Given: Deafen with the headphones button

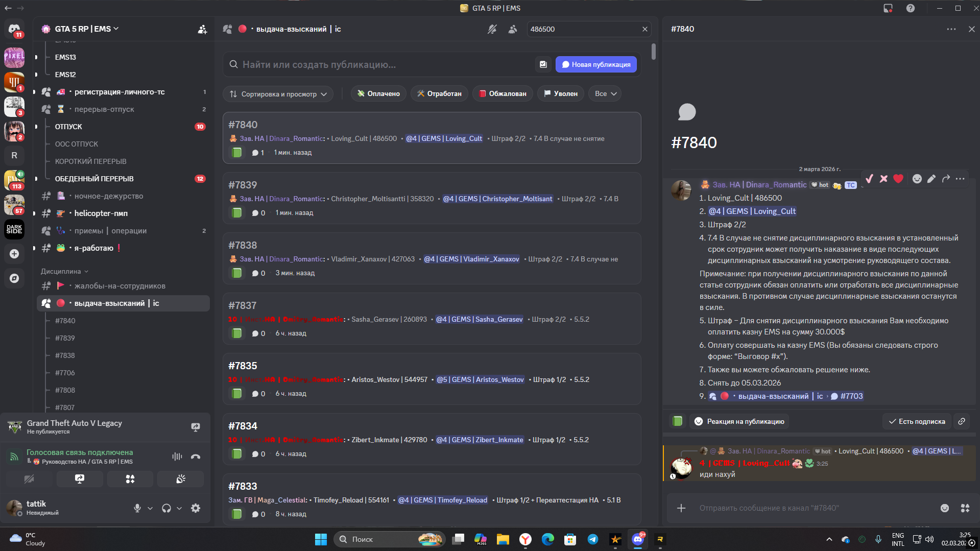Looking at the screenshot, I should 166,508.
